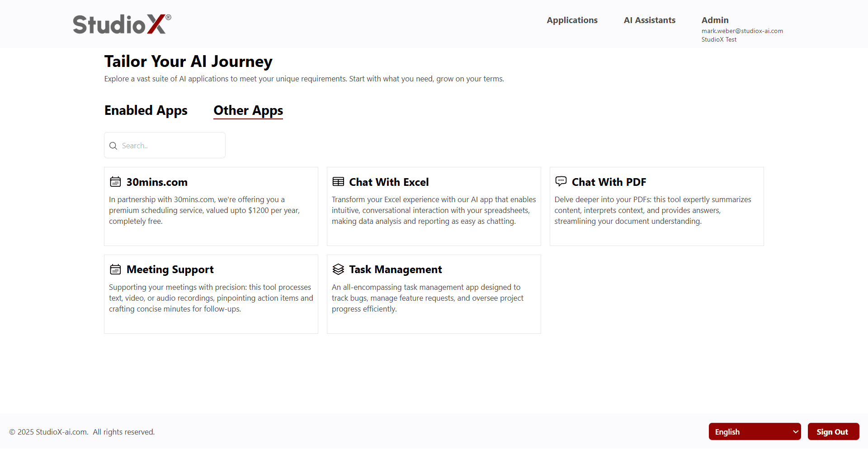Open the Chat With Excel app title
Image resolution: width=868 pixels, height=449 pixels.
click(x=389, y=182)
